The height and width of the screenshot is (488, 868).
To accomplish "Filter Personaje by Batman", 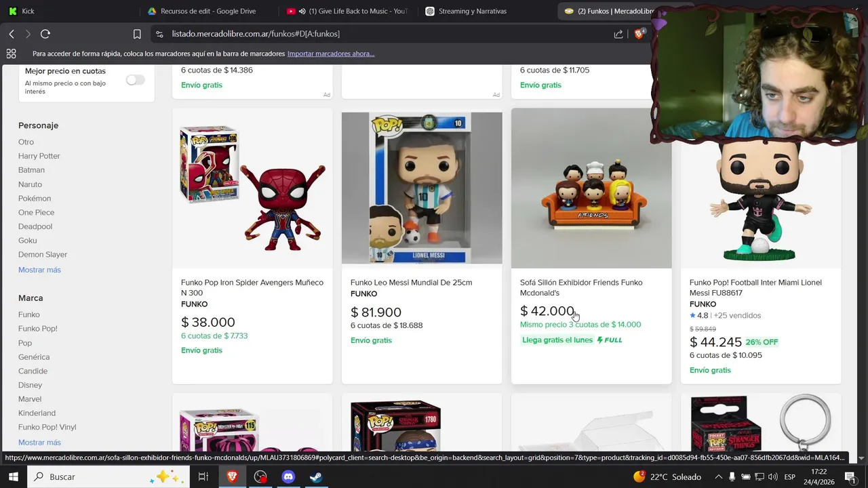I will pos(31,170).
